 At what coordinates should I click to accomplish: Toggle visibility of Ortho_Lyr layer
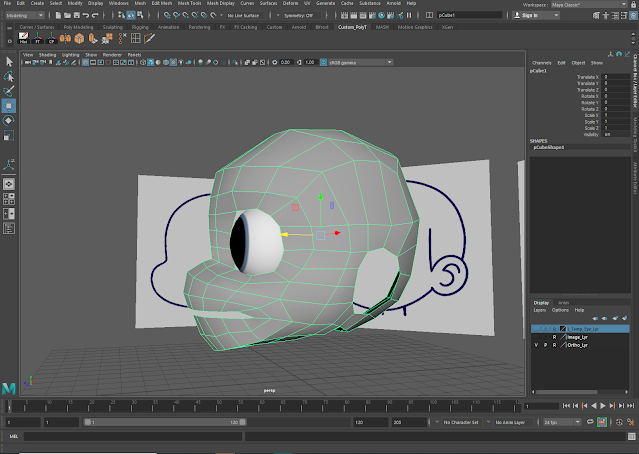click(537, 345)
